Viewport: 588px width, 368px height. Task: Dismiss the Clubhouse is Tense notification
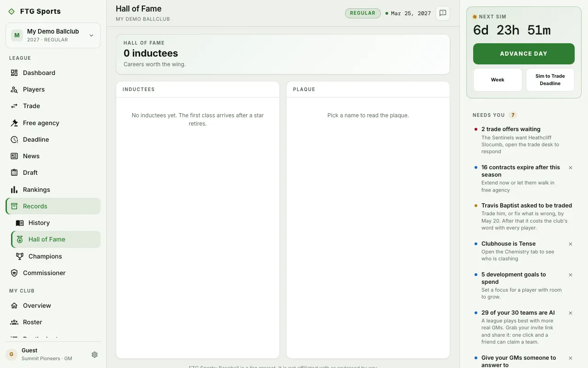tap(571, 244)
